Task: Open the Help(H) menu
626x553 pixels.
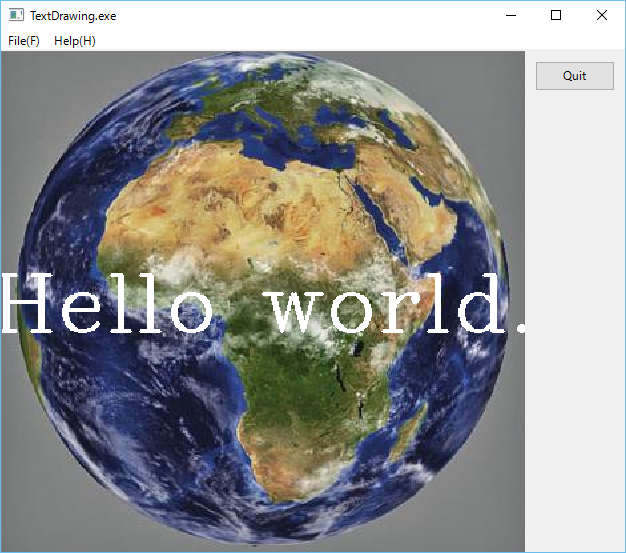Action: 75,41
